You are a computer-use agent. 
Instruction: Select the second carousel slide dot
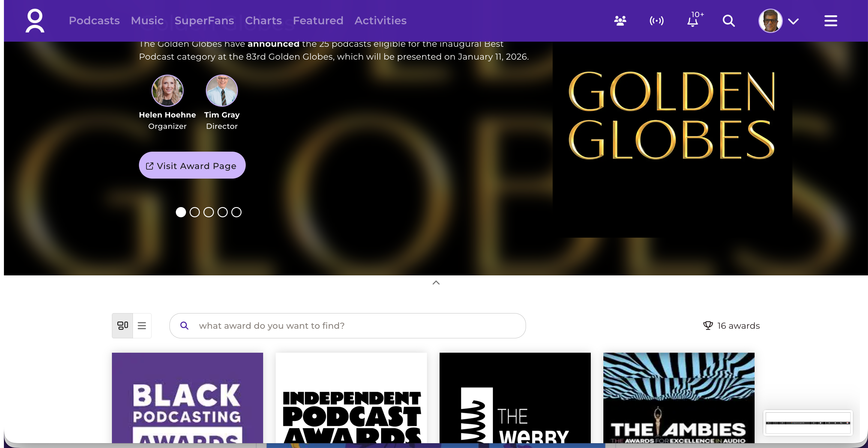[195, 212]
